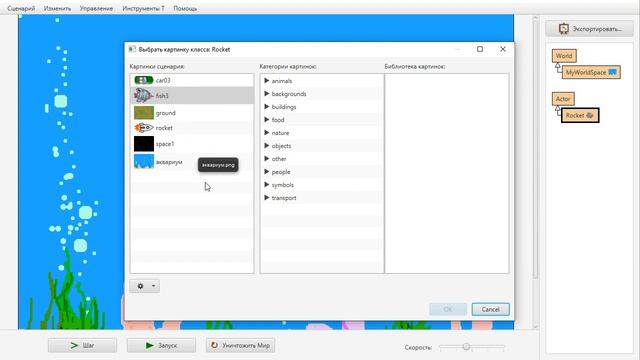640x360 pixels.
Task: Open dropdown arrow next to gear icon
Action: click(x=153, y=286)
